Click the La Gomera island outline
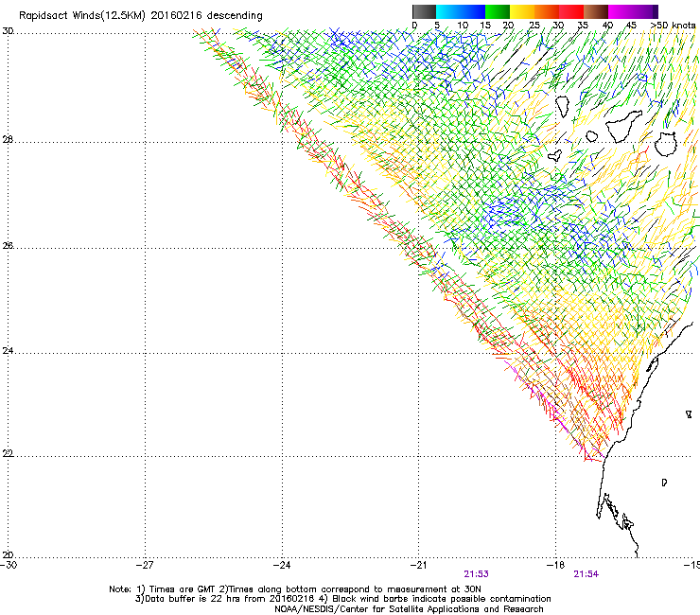700x615 pixels. pyautogui.click(x=591, y=136)
